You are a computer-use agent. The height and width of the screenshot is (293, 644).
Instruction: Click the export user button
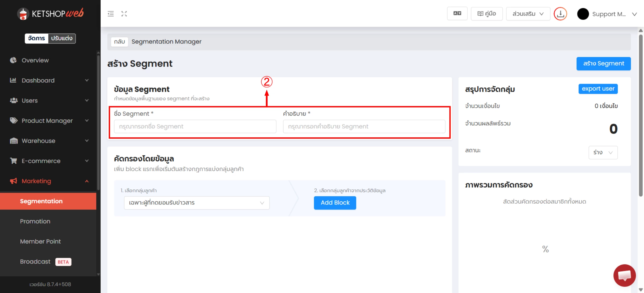(x=598, y=89)
